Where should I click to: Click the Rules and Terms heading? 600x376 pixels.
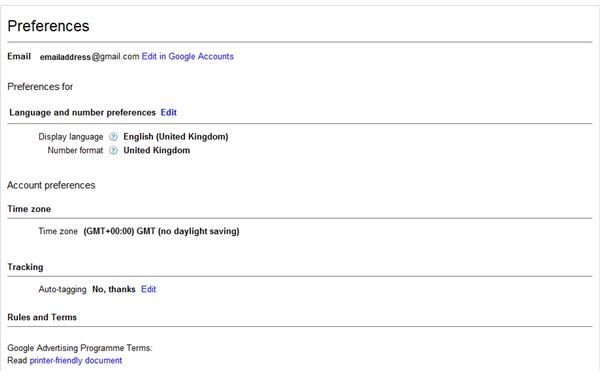[42, 317]
